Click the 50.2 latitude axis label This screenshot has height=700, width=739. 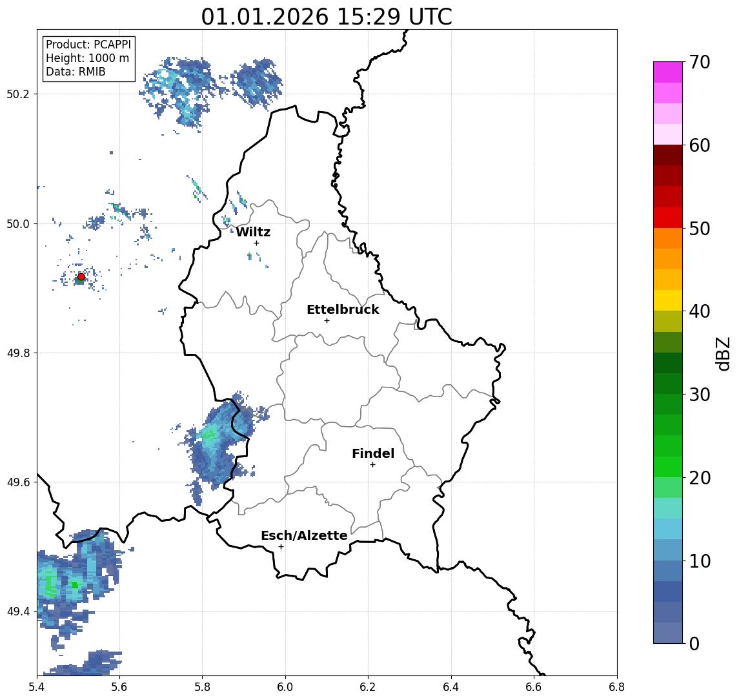[x=18, y=94]
